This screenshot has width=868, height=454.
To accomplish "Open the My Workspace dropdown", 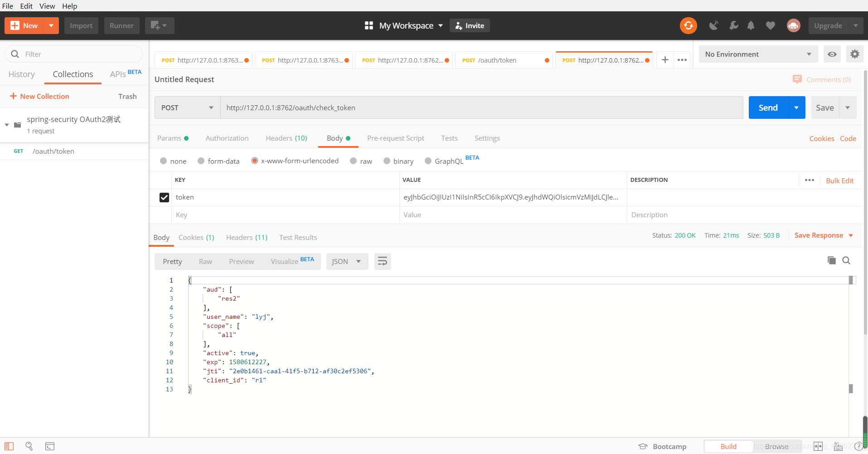I will click(411, 25).
